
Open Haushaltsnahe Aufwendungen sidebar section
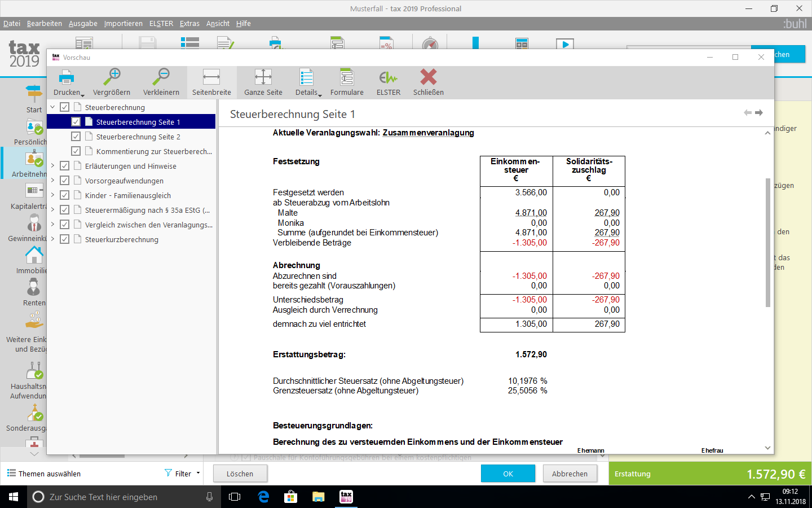coord(29,380)
